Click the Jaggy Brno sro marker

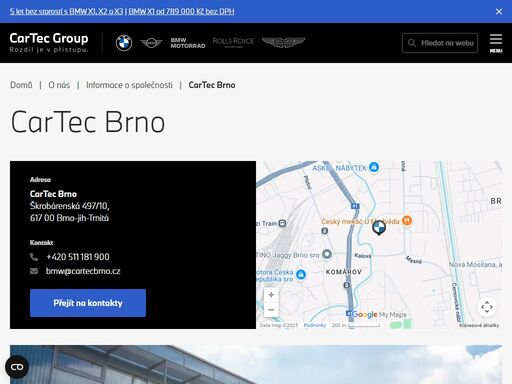click(327, 254)
